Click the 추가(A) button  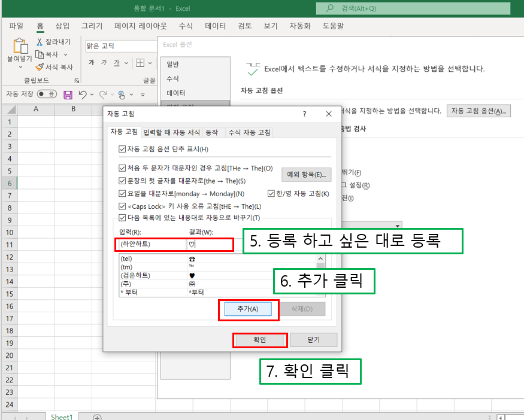248,309
